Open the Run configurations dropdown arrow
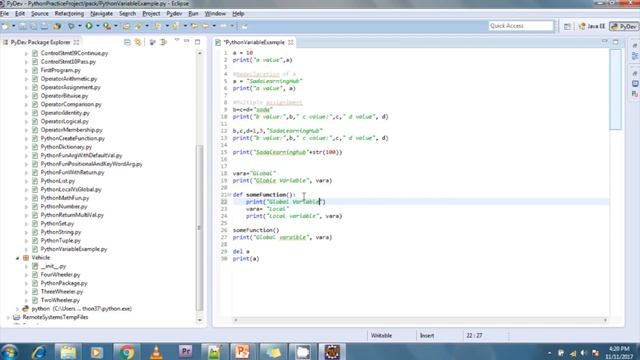Screen dimensions: 640x360 (x=97, y=26)
